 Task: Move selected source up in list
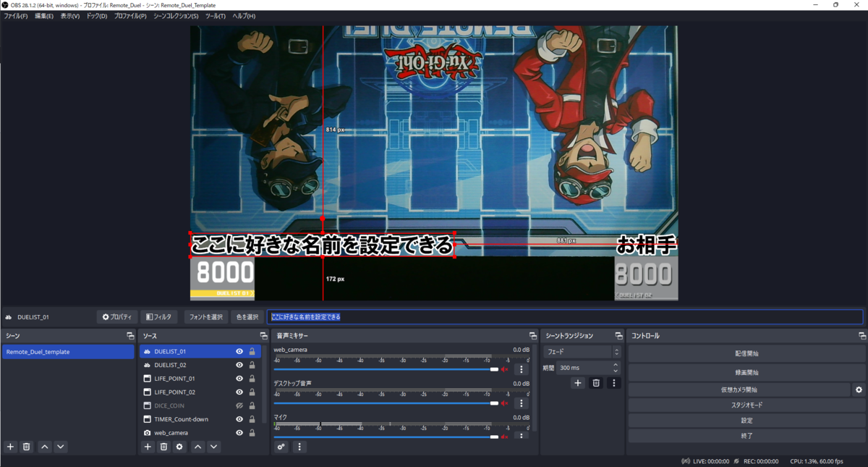click(197, 447)
